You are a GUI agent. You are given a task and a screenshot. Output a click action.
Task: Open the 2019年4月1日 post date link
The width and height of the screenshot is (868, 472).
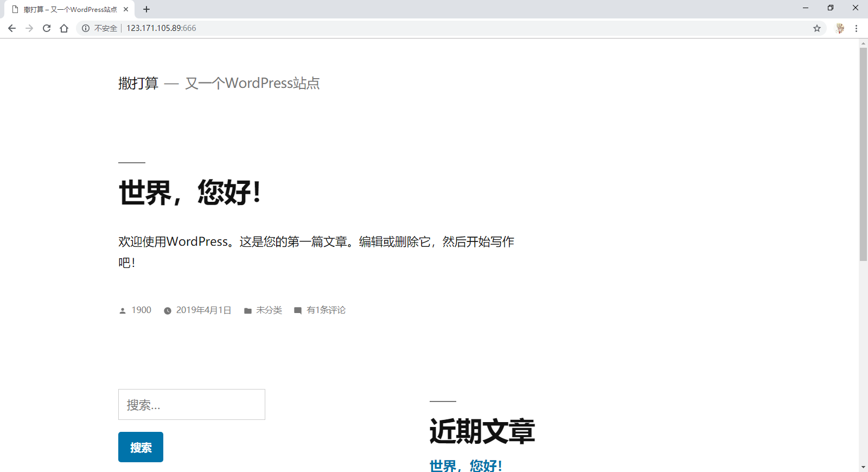point(203,310)
